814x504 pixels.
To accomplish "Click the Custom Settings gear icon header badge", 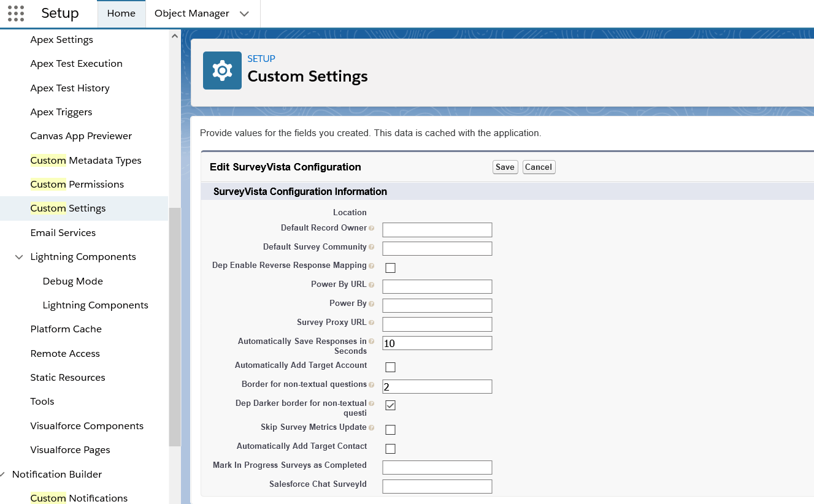I will [x=222, y=70].
